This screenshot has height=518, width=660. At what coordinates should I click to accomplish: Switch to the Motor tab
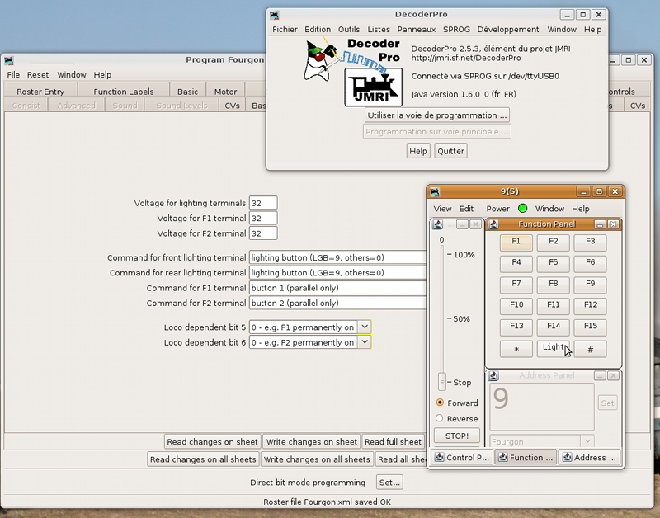[x=225, y=91]
